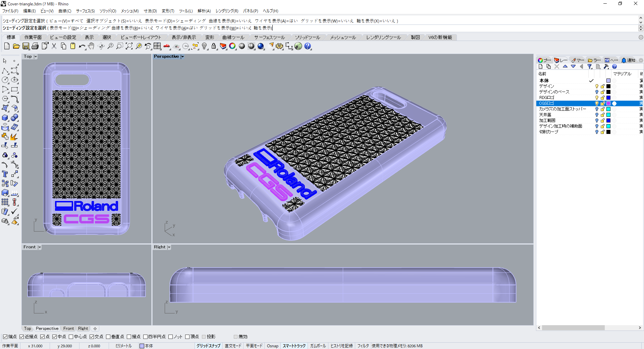
Task: Open Help with the blue question icon
Action: (308, 46)
